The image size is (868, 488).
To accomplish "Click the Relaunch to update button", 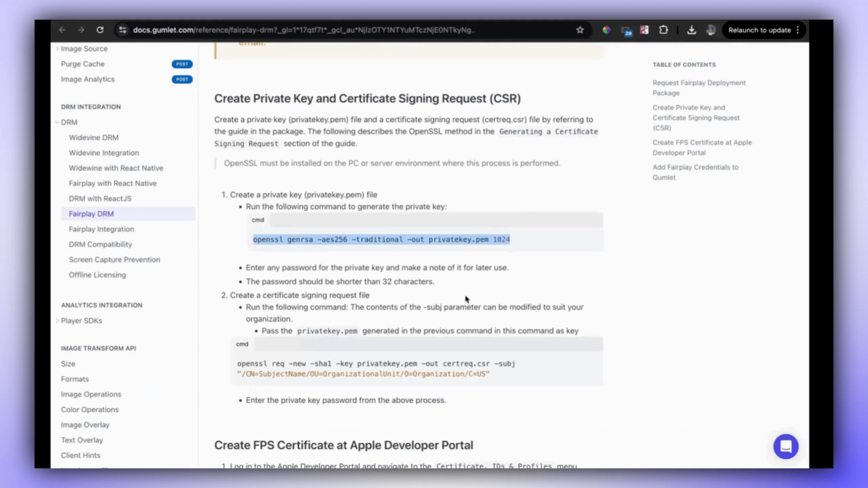I will pyautogui.click(x=759, y=30).
